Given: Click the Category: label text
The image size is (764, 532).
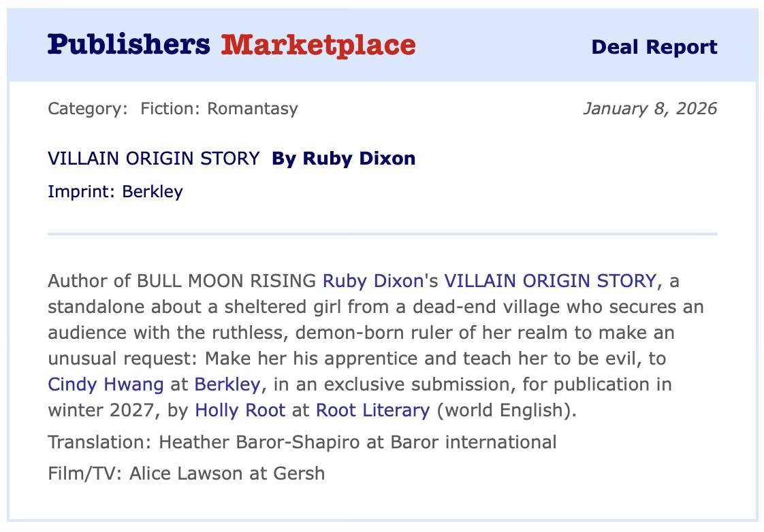Looking at the screenshot, I should pos(87,108).
